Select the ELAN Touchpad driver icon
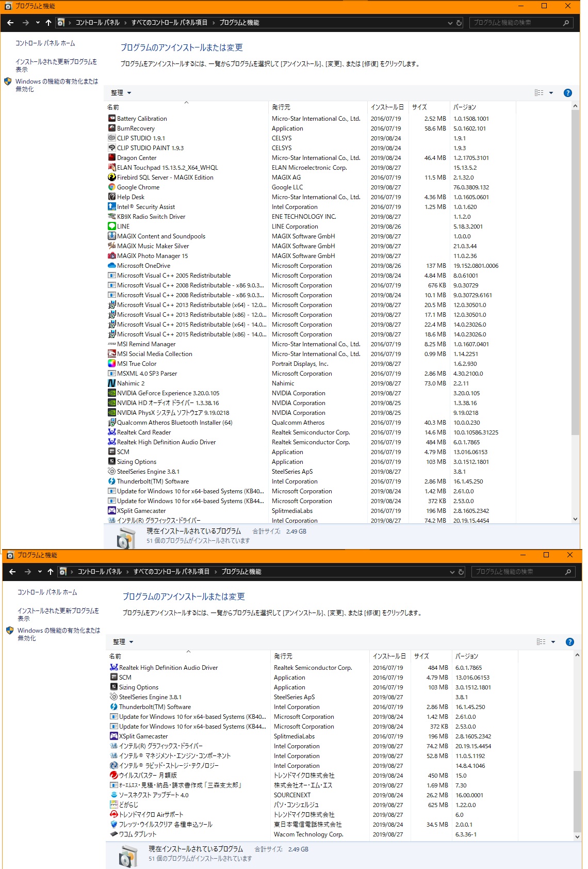The height and width of the screenshot is (869, 588). coord(111,168)
